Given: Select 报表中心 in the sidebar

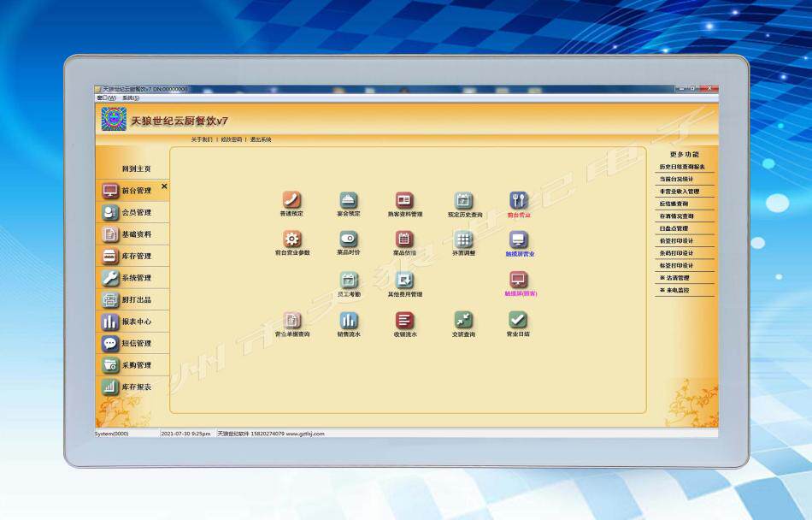Looking at the screenshot, I should click(x=132, y=322).
